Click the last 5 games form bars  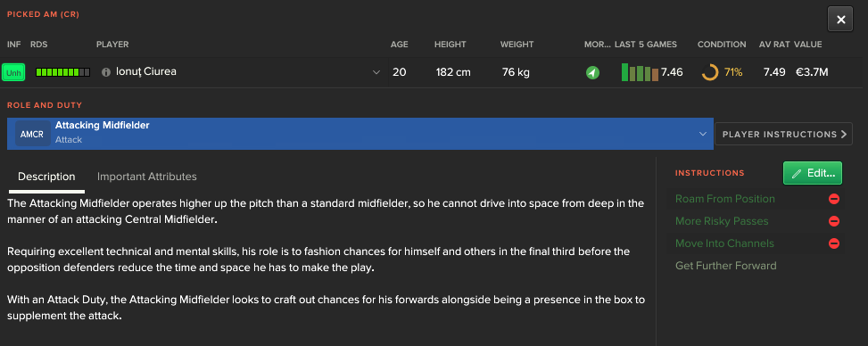[x=640, y=72]
